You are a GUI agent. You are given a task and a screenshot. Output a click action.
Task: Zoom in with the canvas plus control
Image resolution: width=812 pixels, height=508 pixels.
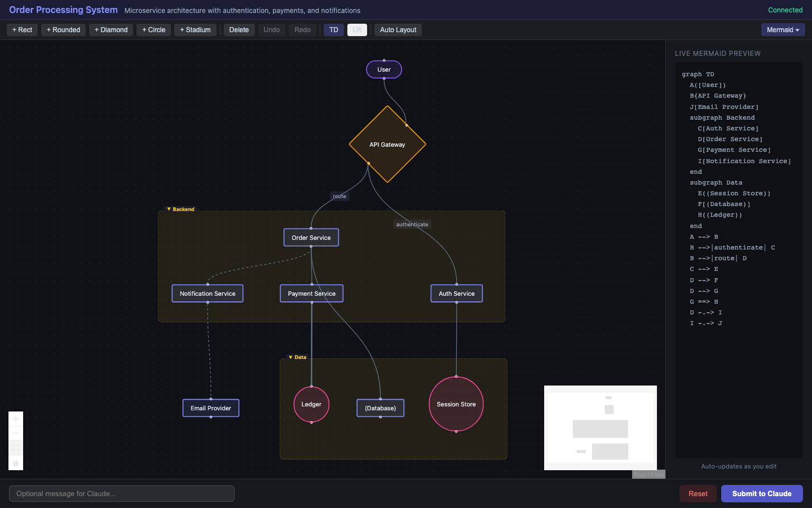coord(16,419)
